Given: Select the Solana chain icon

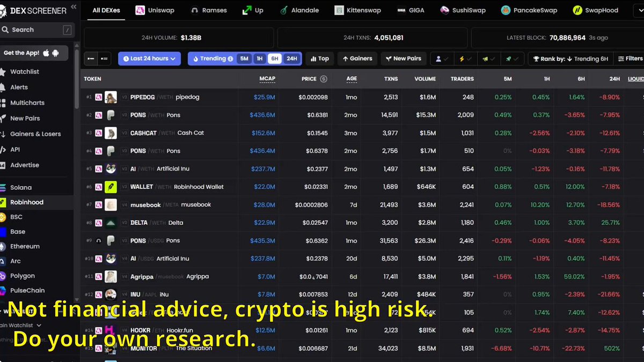Looking at the screenshot, I should pyautogui.click(x=3, y=188).
